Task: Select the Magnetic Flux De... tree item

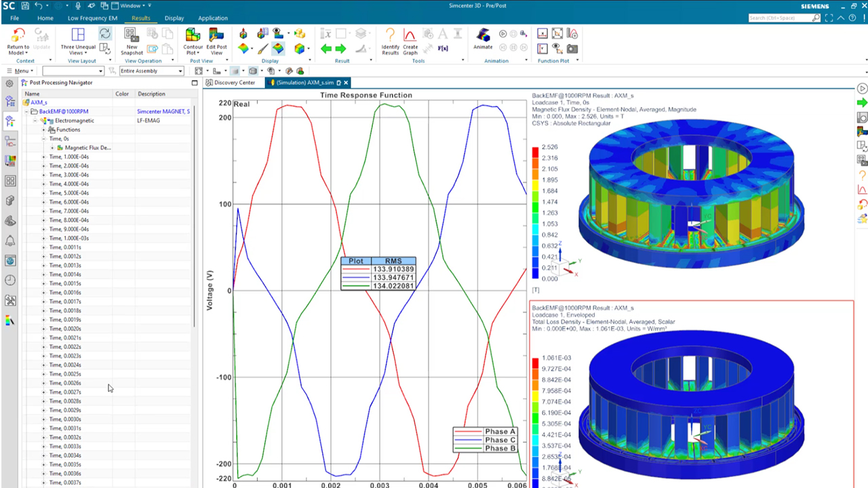Action: 87,147
